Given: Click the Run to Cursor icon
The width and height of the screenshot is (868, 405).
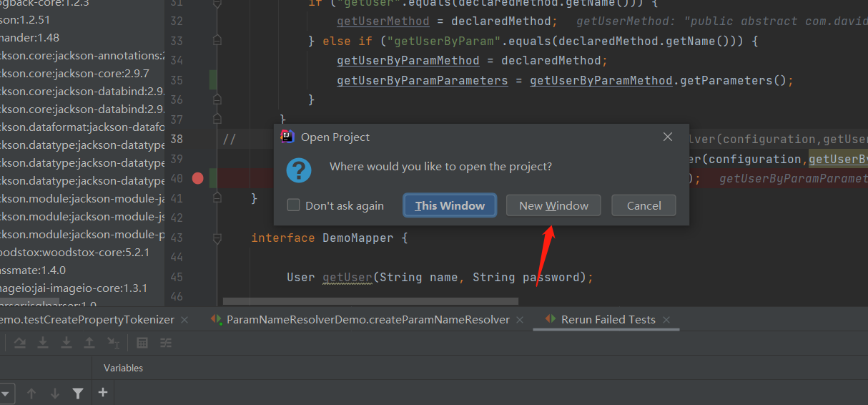Looking at the screenshot, I should coord(113,343).
